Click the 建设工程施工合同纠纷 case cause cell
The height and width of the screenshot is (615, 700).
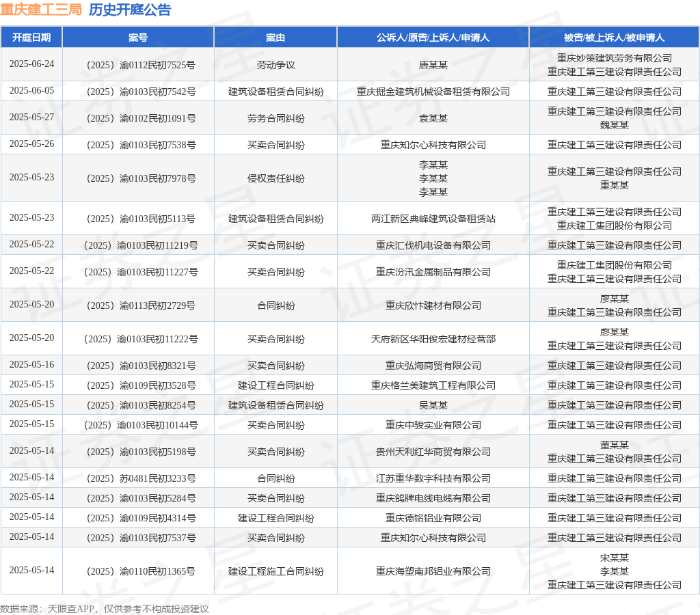(276, 572)
